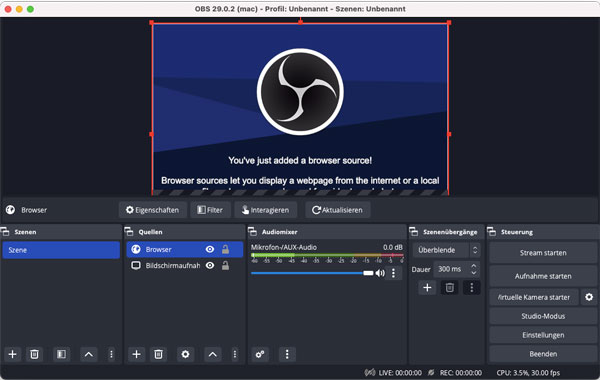Click the LIVE 00:00:00 status indicator
Viewport: 600px width, 380px height.
(393, 373)
